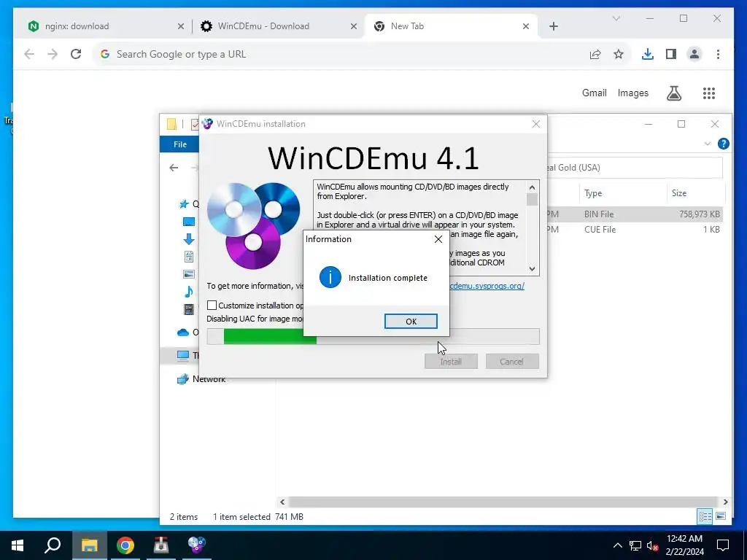Open Music folder in navigation pane
The height and width of the screenshot is (560, 747).
pos(189,292)
